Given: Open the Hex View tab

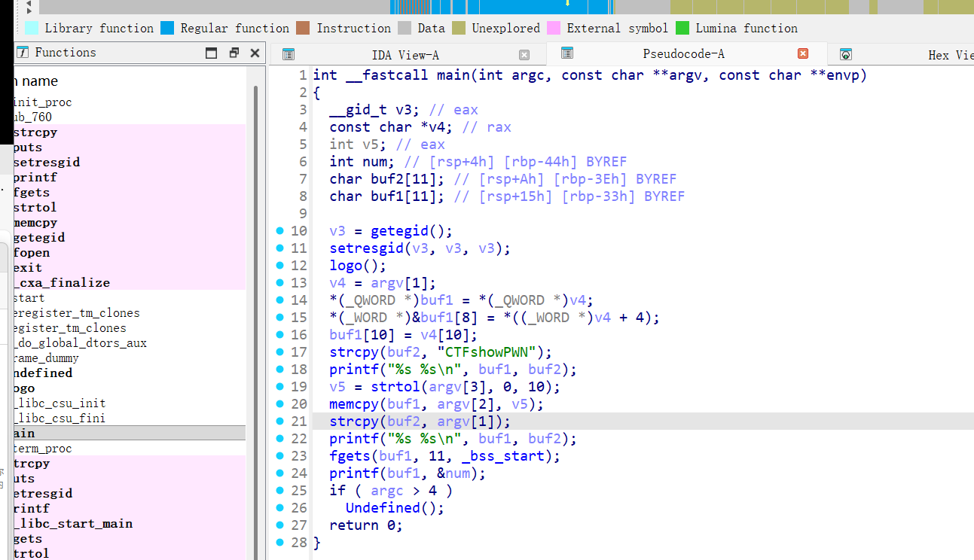Looking at the screenshot, I should [951, 55].
